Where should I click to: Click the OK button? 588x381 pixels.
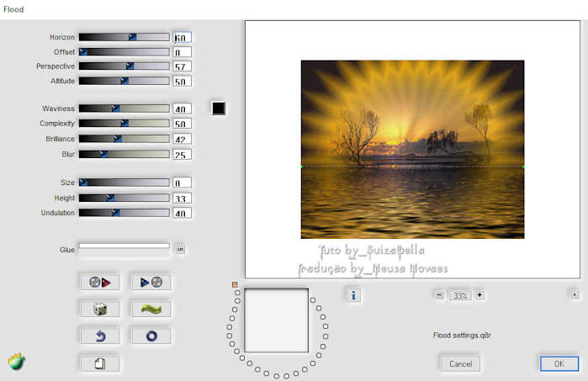click(559, 363)
